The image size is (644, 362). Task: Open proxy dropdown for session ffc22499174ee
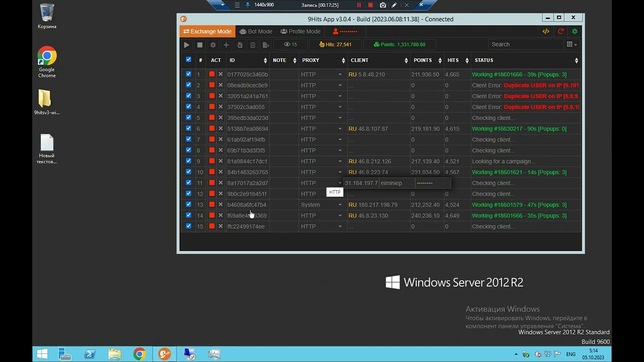pos(321,226)
